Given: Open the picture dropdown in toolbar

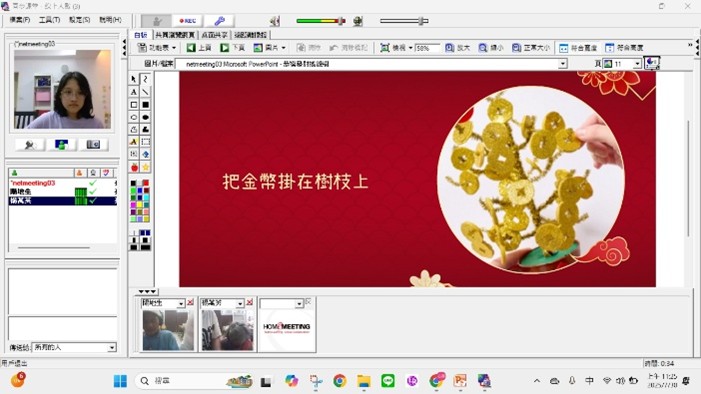Looking at the screenshot, I should click(x=270, y=47).
